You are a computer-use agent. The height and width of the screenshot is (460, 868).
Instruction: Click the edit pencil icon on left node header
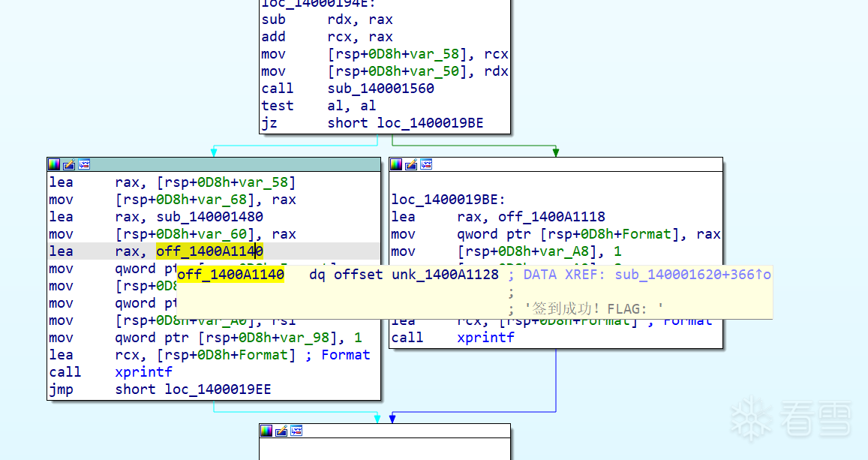pos(69,164)
